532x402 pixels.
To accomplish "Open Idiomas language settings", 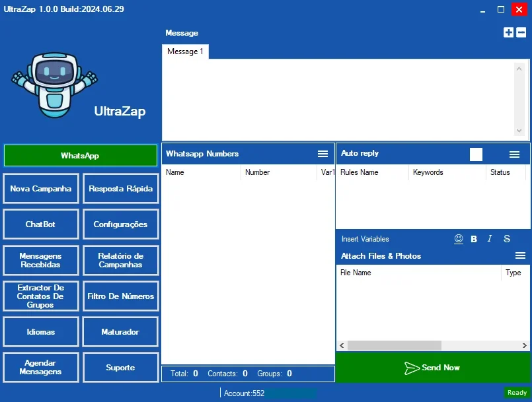I will (41, 332).
